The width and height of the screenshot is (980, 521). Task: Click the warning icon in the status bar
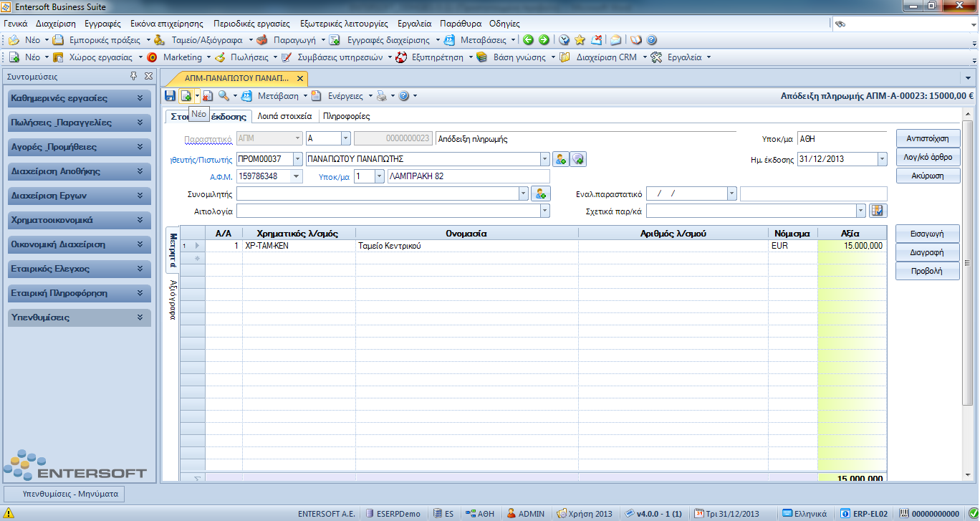click(x=9, y=513)
